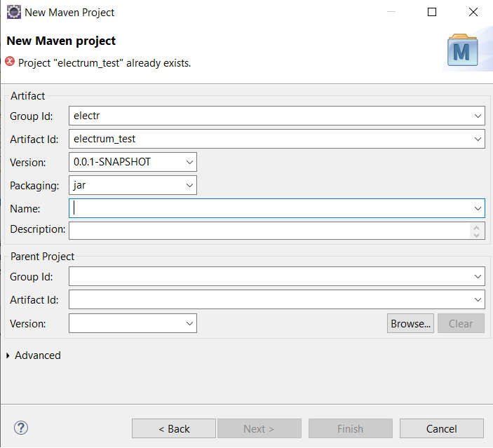Click the Back button
493x448 pixels.
click(x=174, y=428)
